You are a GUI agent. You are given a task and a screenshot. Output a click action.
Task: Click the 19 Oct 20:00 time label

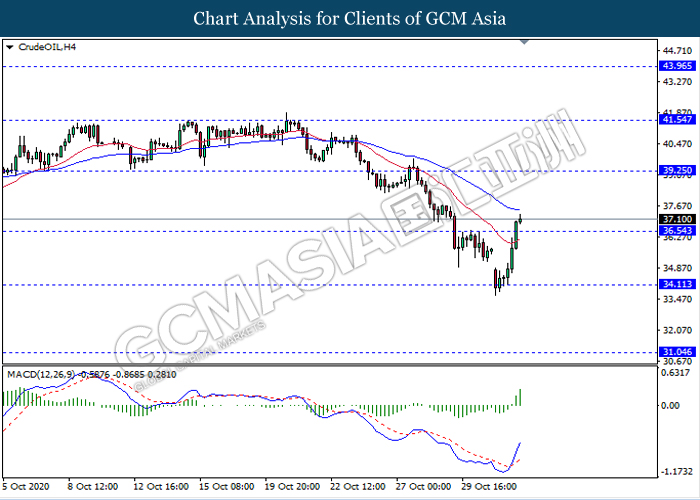[292, 486]
